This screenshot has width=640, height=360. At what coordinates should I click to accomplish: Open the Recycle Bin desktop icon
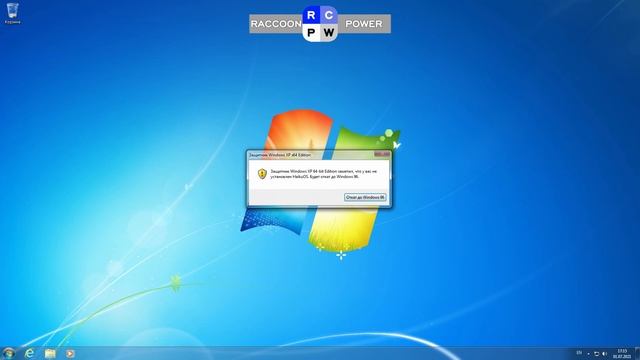(13, 13)
